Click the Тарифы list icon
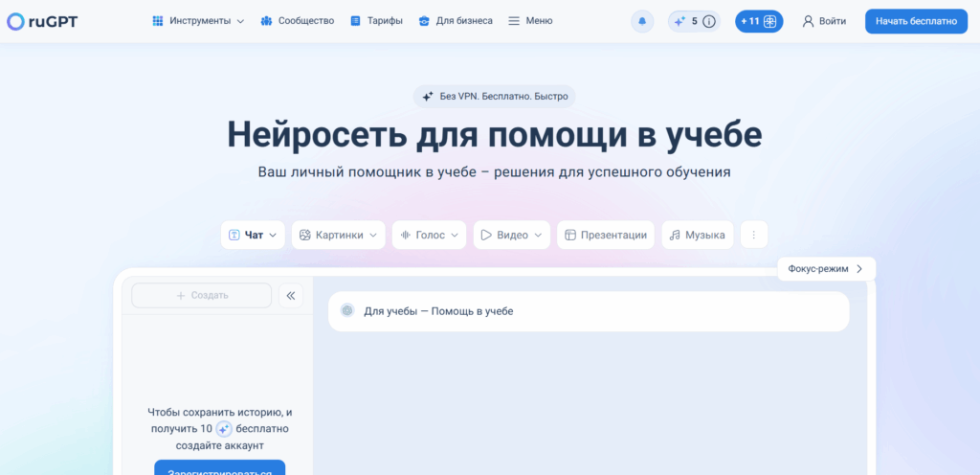The height and width of the screenshot is (475, 980). pos(355,21)
